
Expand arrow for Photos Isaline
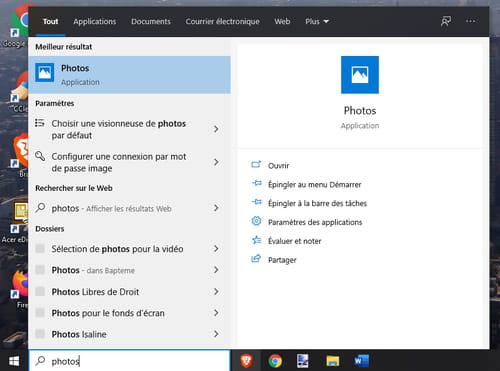tap(216, 334)
